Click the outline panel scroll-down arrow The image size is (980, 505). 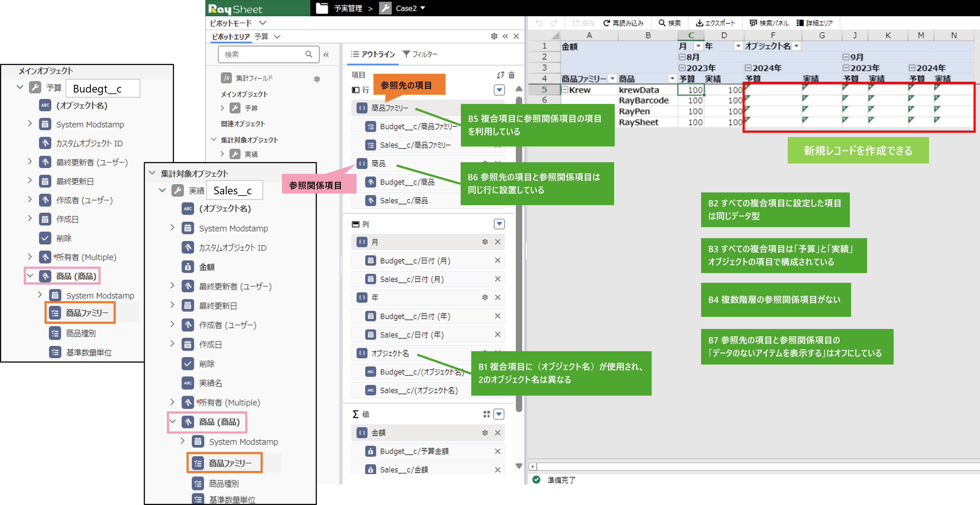(519, 466)
